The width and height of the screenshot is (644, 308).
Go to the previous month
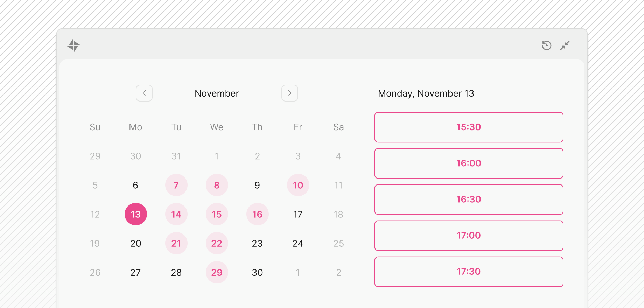coord(144,93)
